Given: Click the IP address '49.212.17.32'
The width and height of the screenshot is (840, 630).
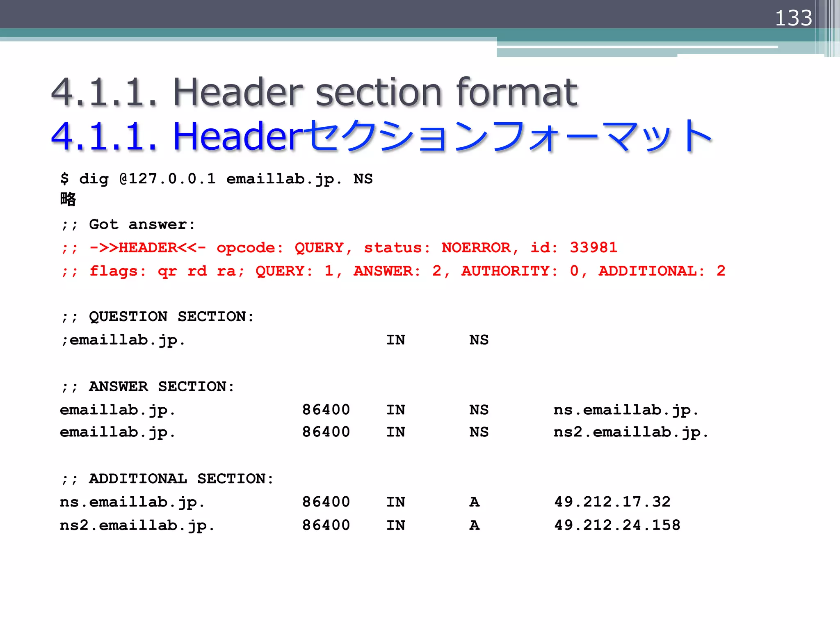Looking at the screenshot, I should (x=612, y=502).
